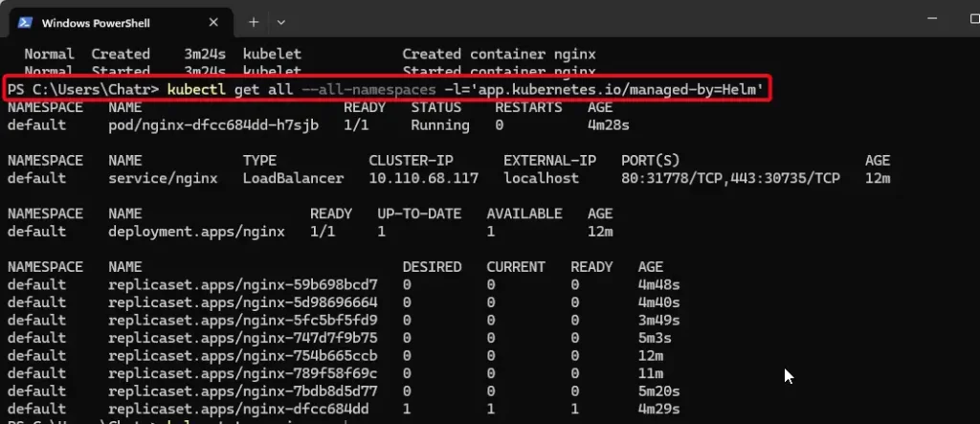Click replicaset.apps/nginx-789f58f69c
Viewport: 980px width, 424px height.
242,373
